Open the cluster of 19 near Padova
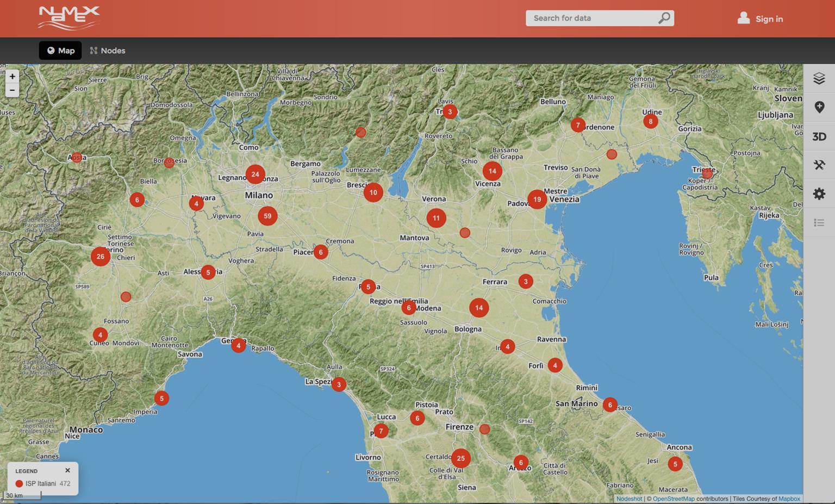835x504 pixels. (537, 200)
